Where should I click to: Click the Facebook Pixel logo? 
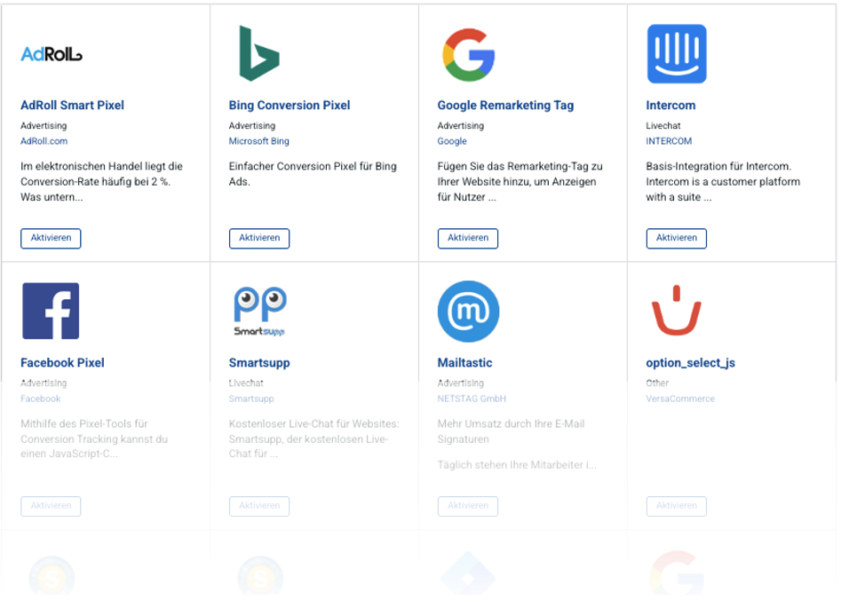[x=51, y=311]
